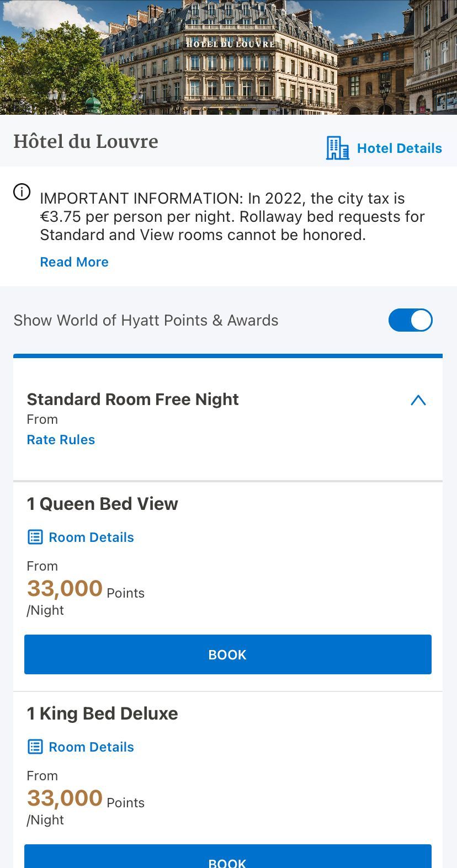Image resolution: width=457 pixels, height=868 pixels.
Task: Click the information circle icon
Action: click(x=22, y=192)
